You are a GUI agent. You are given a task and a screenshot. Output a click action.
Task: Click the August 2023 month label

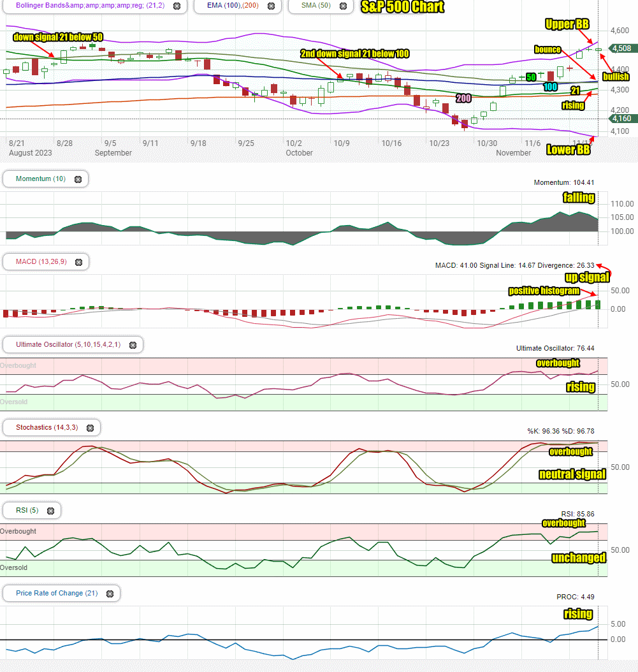30,152
